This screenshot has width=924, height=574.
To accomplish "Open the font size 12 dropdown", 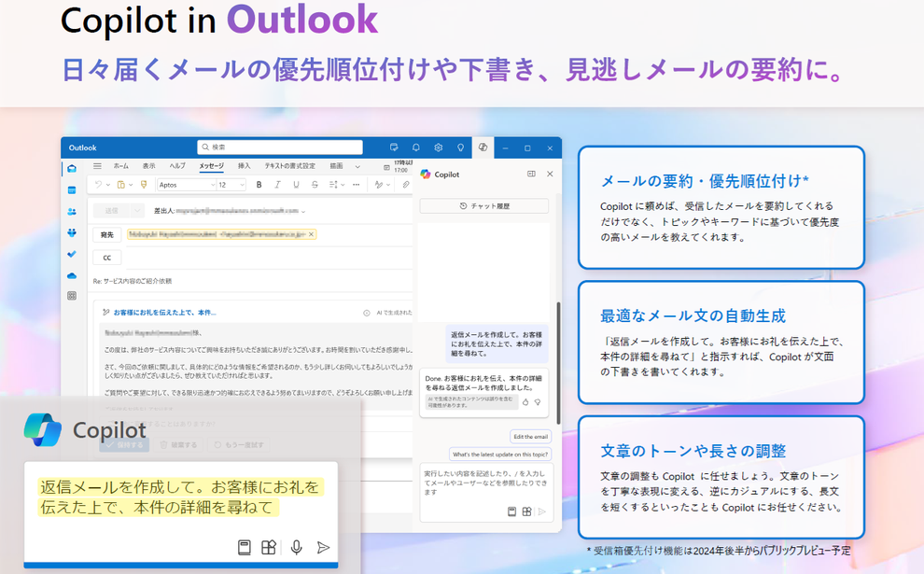I will point(231,185).
